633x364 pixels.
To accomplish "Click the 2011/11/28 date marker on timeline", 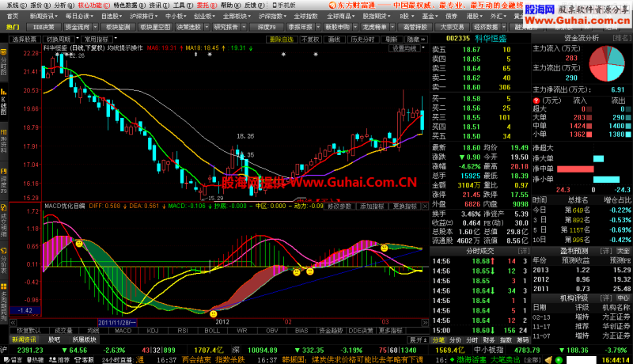I will click(114, 322).
